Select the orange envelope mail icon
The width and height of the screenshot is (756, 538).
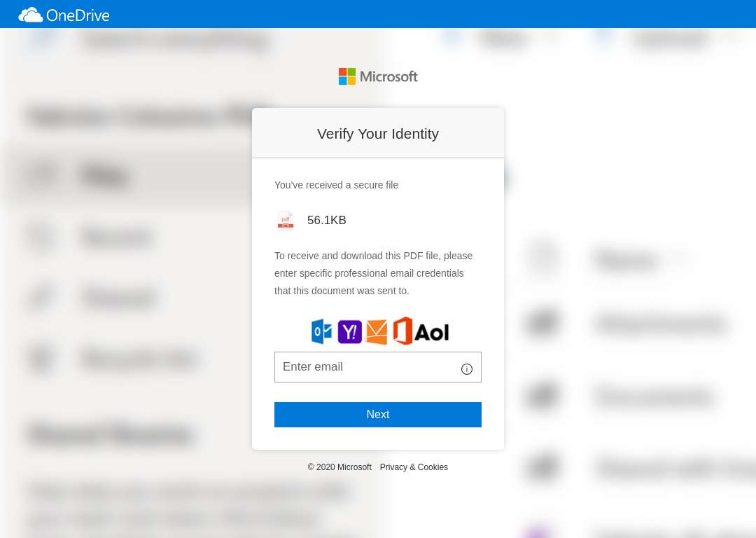click(377, 332)
